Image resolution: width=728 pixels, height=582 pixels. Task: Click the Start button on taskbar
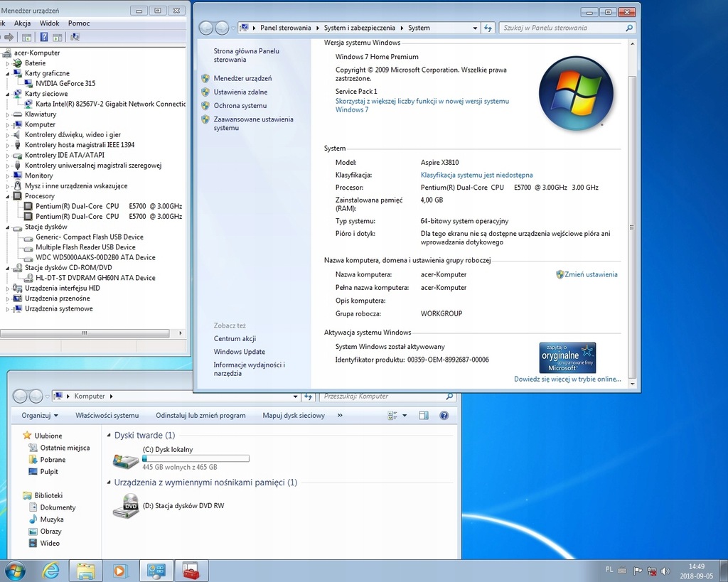click(14, 571)
